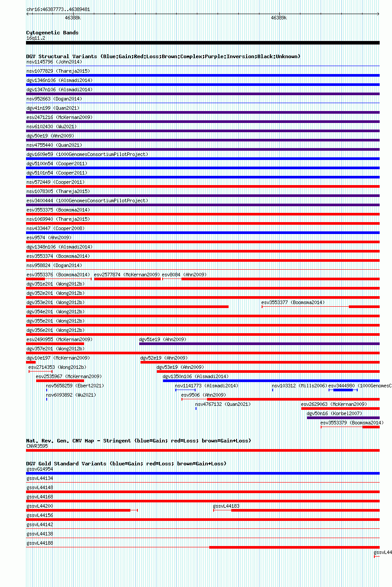Click dgv53e19 (Ahn2009) label

coord(180,367)
